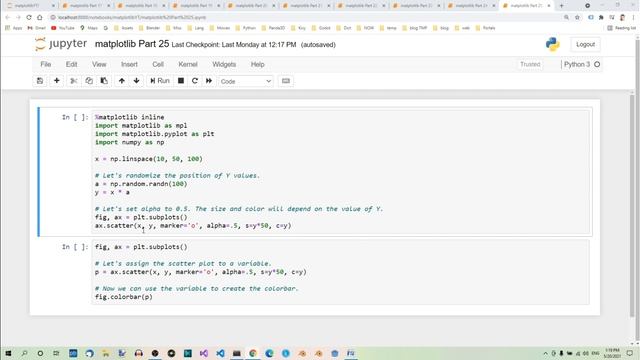Open the Widgets menu

pyautogui.click(x=224, y=64)
